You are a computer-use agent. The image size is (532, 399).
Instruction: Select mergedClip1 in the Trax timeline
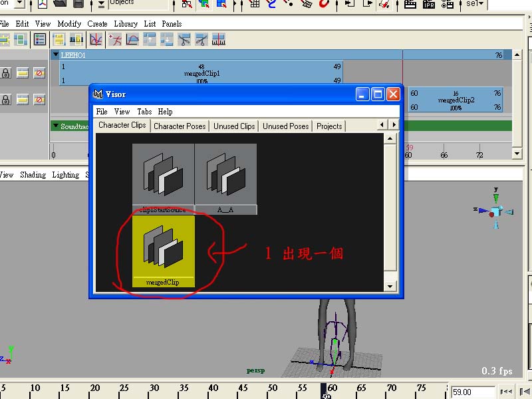(x=201, y=73)
